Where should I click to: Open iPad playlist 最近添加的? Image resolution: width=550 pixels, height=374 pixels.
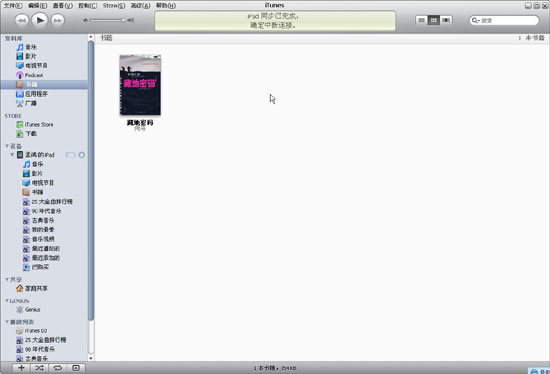pyautogui.click(x=41, y=258)
